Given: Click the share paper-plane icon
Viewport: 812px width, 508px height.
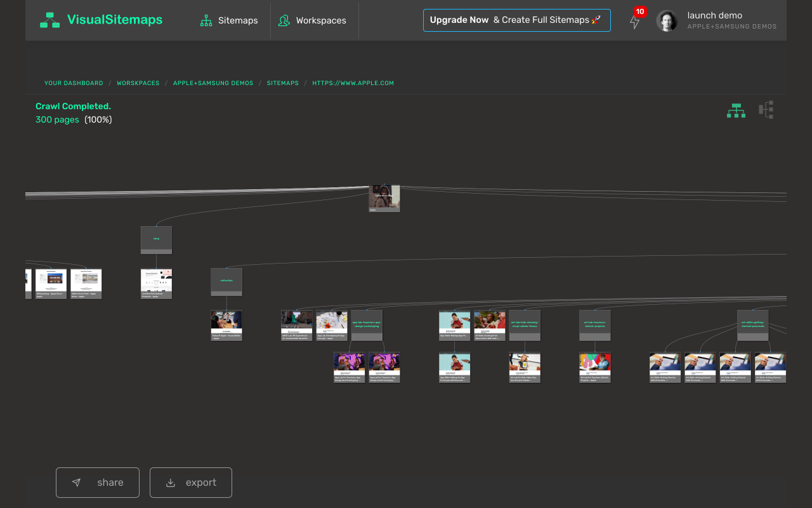Looking at the screenshot, I should coord(76,483).
